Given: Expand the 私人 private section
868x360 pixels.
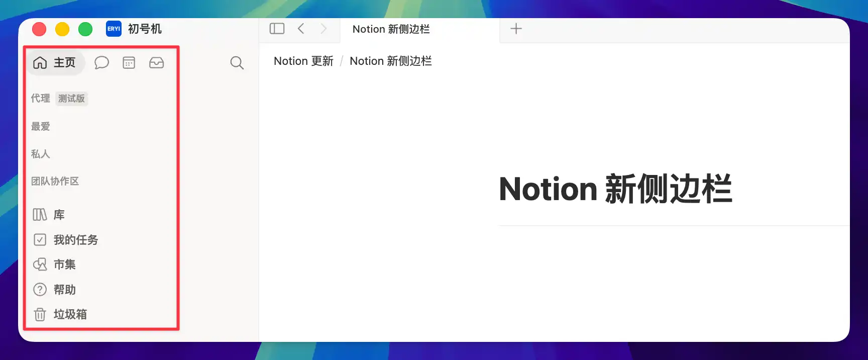Looking at the screenshot, I should click(x=41, y=154).
